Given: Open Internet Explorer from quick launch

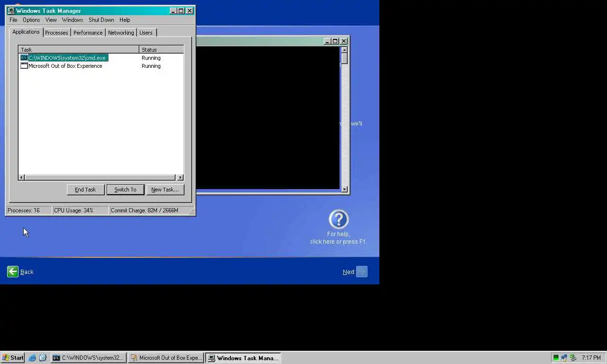Looking at the screenshot, I should pyautogui.click(x=32, y=358).
